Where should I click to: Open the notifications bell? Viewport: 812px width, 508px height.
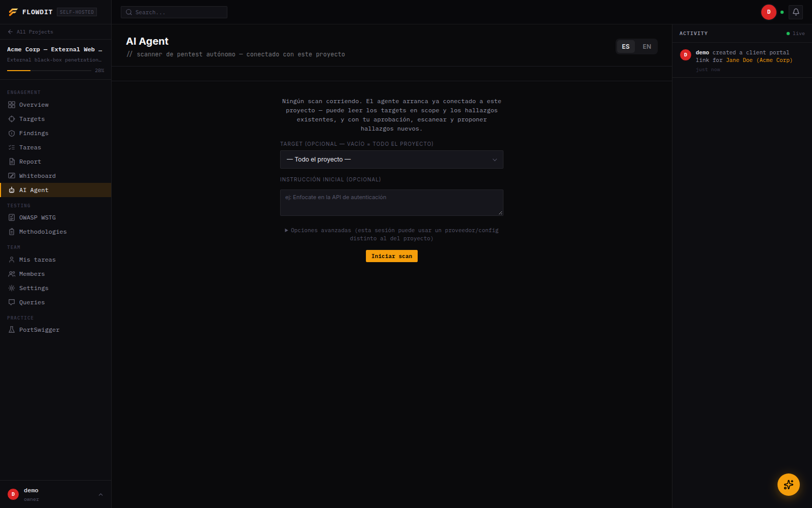pos(796,12)
